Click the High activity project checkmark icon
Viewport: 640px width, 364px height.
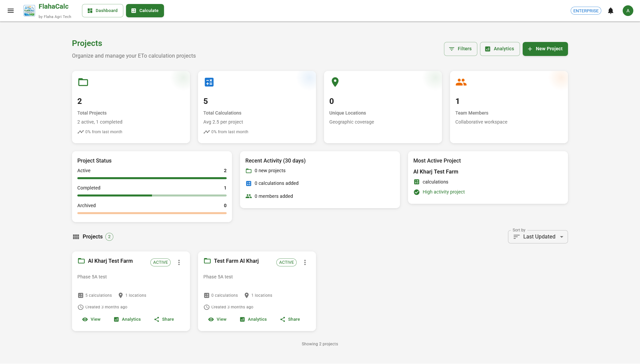(x=417, y=192)
